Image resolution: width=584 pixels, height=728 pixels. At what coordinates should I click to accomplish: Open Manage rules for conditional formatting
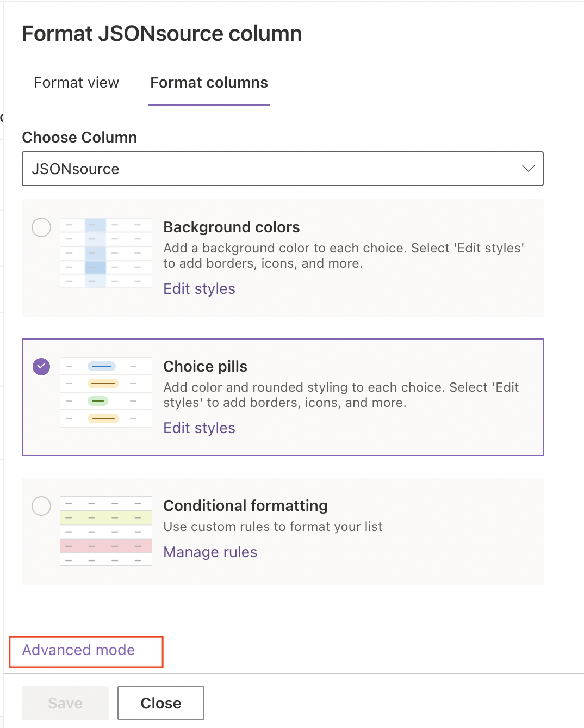[x=210, y=552]
